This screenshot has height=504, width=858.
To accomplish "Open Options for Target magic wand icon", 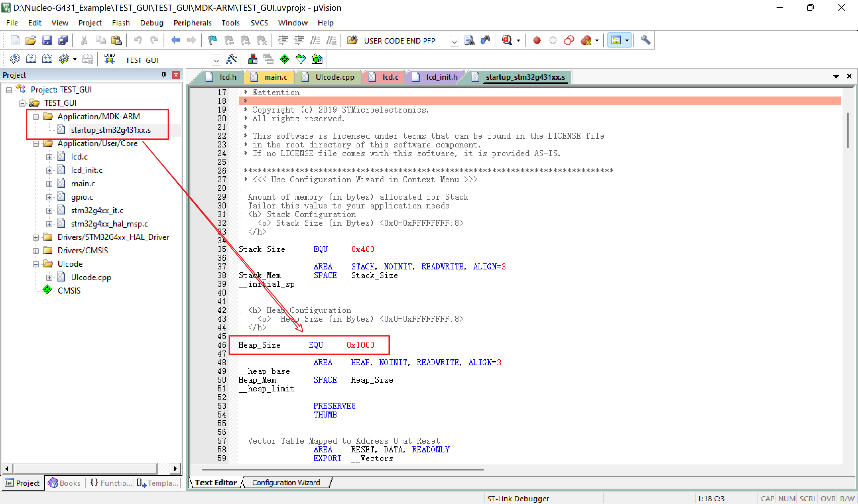I will [231, 60].
